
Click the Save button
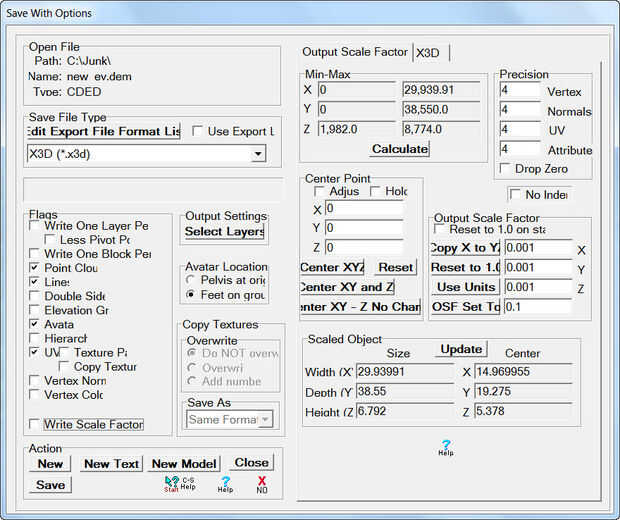[50, 485]
